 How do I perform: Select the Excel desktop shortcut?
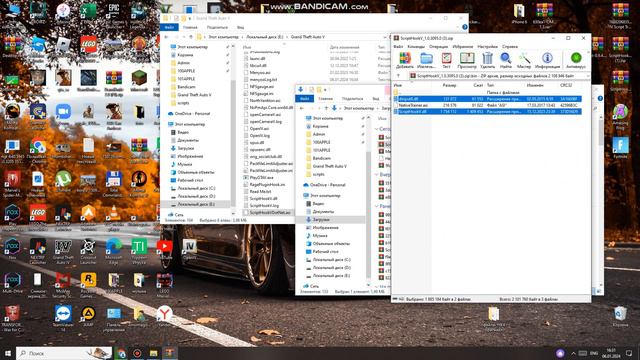tap(88, 13)
